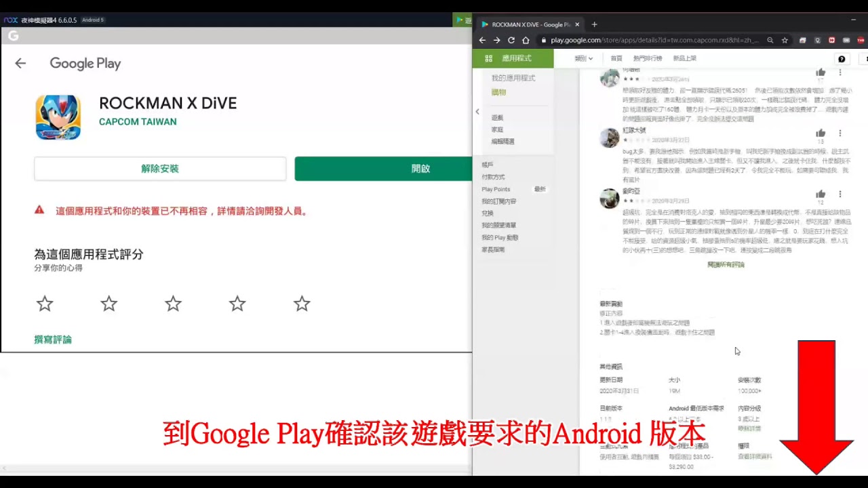Open 編輯精選 editors' choice in sidebar
This screenshot has width=868, height=488.
[503, 142]
